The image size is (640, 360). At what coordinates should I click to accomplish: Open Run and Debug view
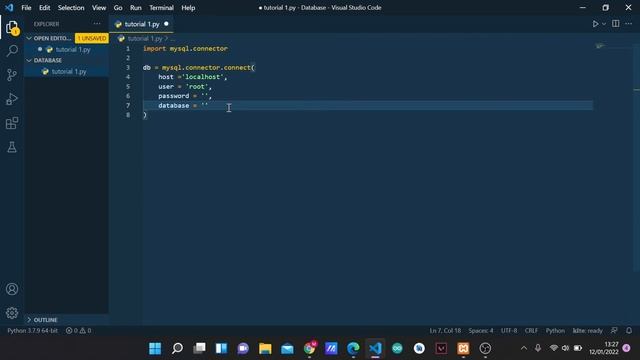[12, 99]
